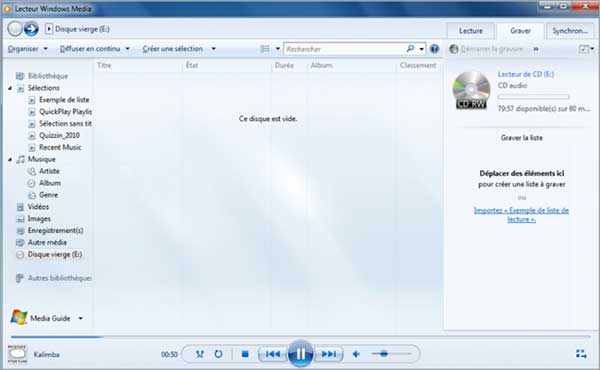Image resolution: width=600 pixels, height=370 pixels.
Task: Click the Lecteur de CD (E:) link
Action: coord(526,74)
